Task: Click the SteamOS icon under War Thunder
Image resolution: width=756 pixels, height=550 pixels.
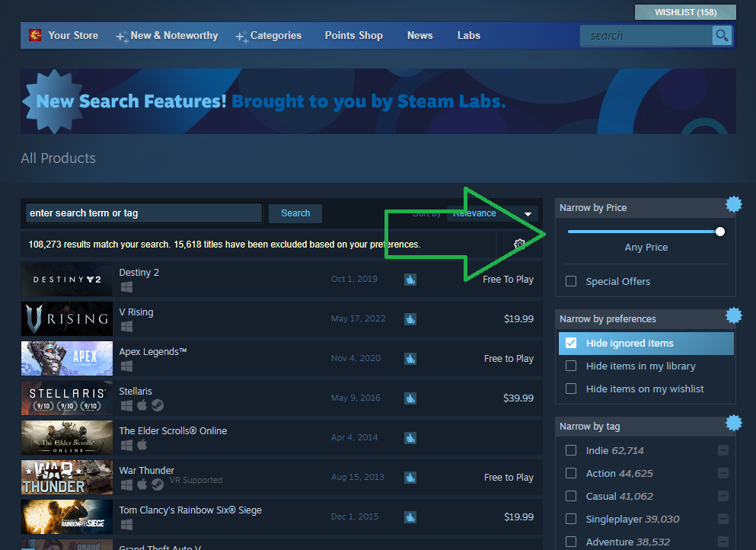Action: click(157, 484)
